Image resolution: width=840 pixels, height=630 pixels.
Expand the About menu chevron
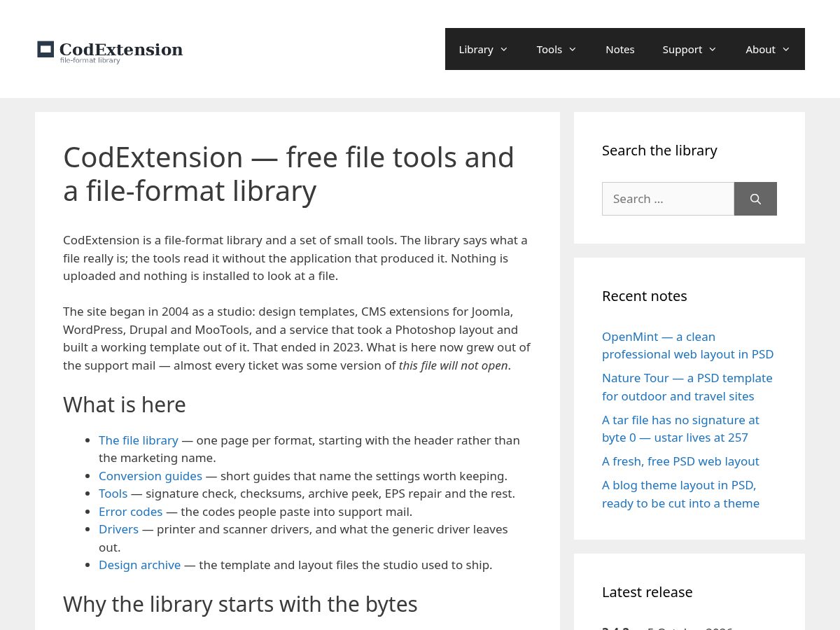785,49
